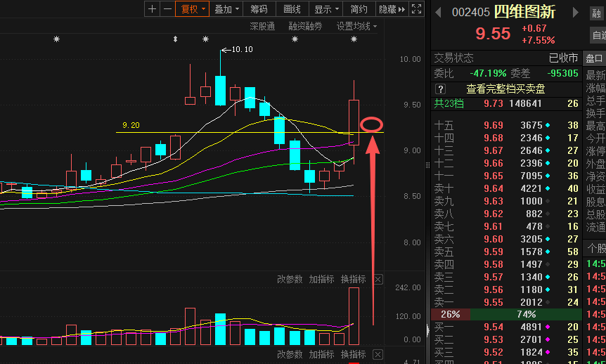Select the 买一 price 9.54
Image resolution: width=606 pixels, height=364 pixels.
494,327
